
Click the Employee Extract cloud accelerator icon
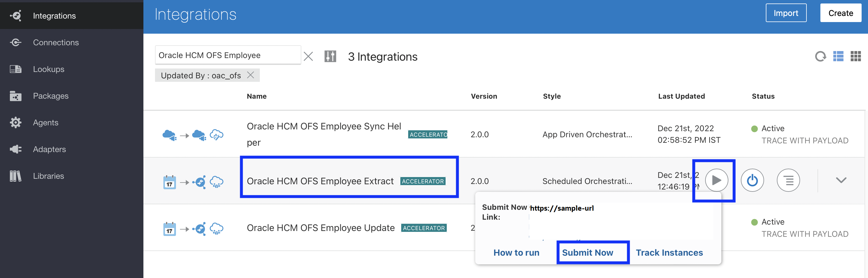coord(216,182)
